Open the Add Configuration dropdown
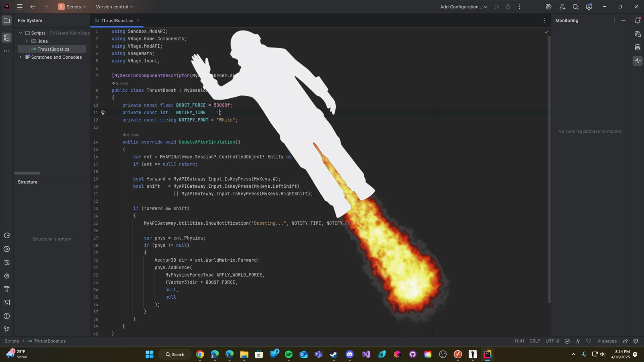The height and width of the screenshot is (362, 644). 464,7
